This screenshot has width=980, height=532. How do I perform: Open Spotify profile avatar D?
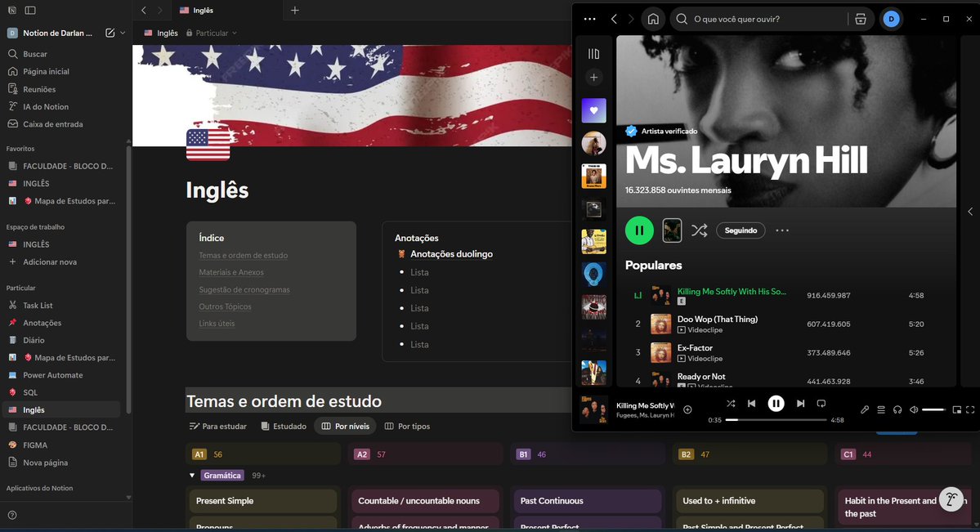pyautogui.click(x=891, y=20)
